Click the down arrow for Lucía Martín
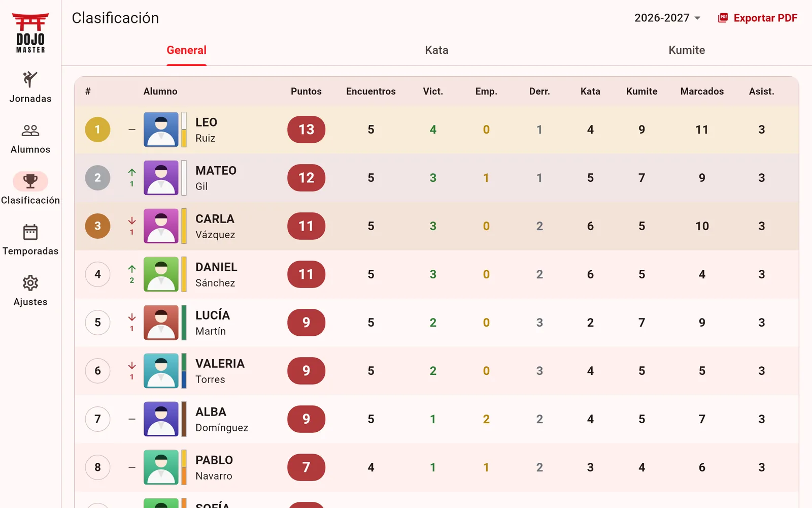 (132, 317)
